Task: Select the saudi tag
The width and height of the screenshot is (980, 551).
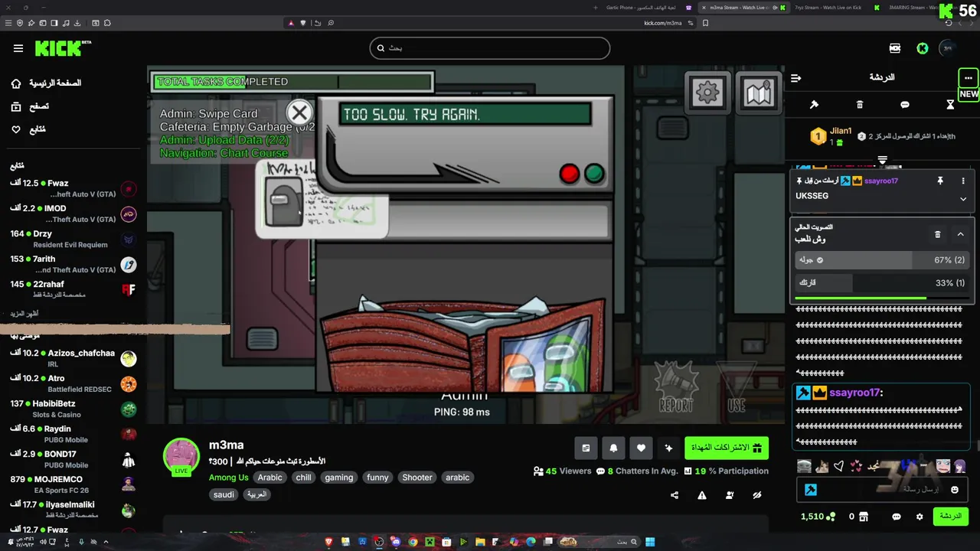Action: [224, 494]
